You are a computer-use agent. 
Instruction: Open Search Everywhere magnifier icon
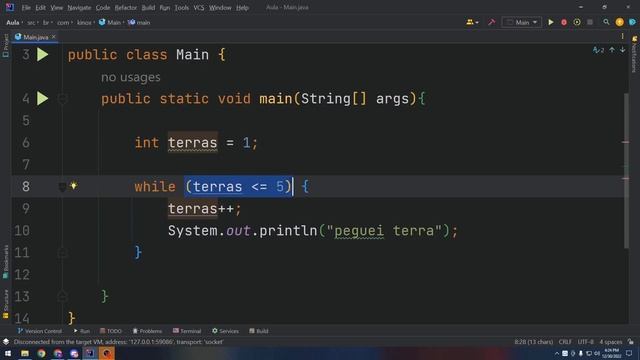606,22
